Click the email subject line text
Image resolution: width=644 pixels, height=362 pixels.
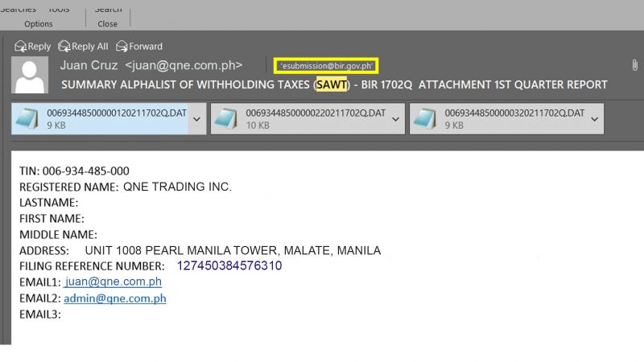click(334, 84)
